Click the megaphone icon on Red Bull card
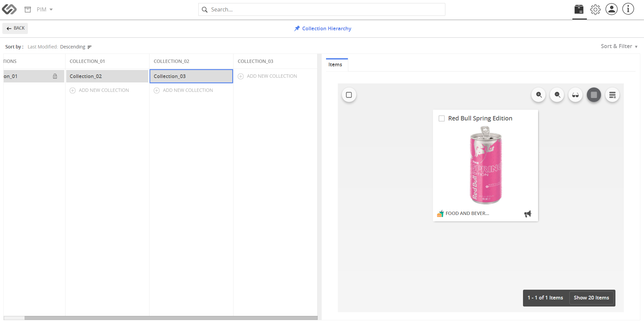 pos(528,214)
